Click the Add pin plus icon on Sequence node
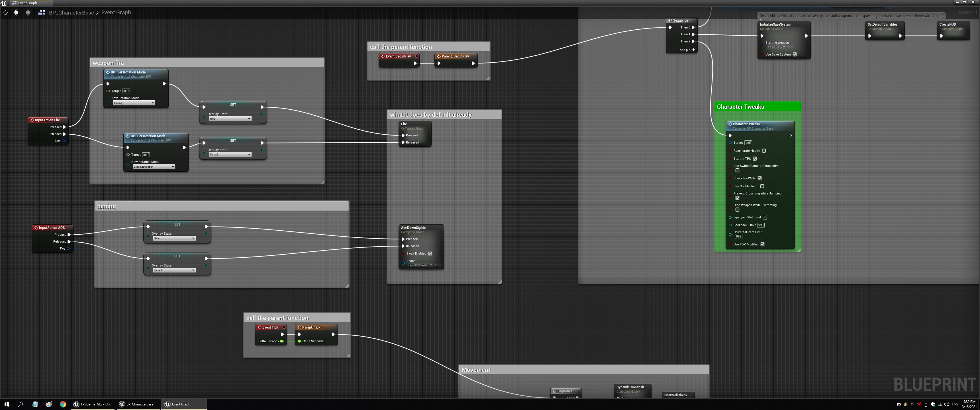Image resolution: width=980 pixels, height=410 pixels. pyautogui.click(x=693, y=50)
